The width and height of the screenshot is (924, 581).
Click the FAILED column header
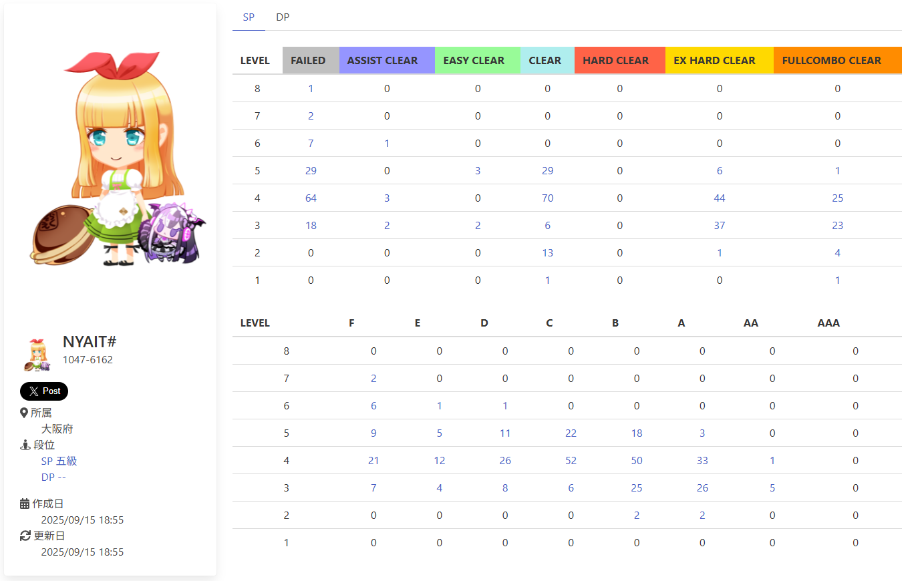click(x=308, y=60)
